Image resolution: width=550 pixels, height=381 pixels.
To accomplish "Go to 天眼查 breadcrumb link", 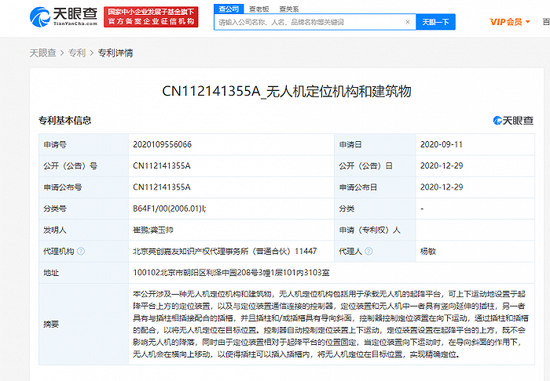I will (x=43, y=53).
